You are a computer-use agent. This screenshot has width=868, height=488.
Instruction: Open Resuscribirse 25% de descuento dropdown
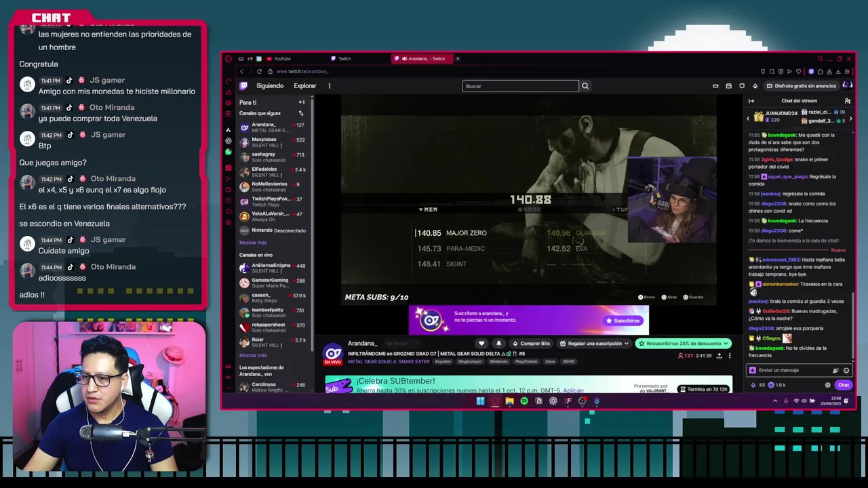[684, 344]
